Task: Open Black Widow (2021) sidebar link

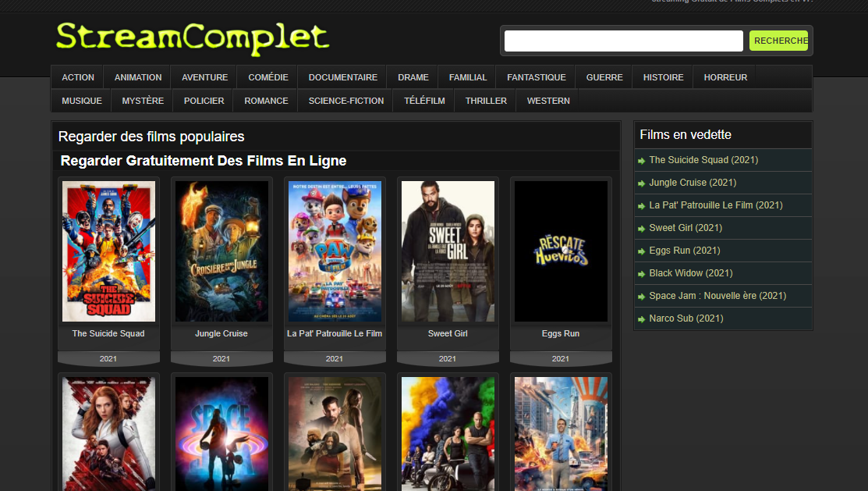Action: click(691, 274)
